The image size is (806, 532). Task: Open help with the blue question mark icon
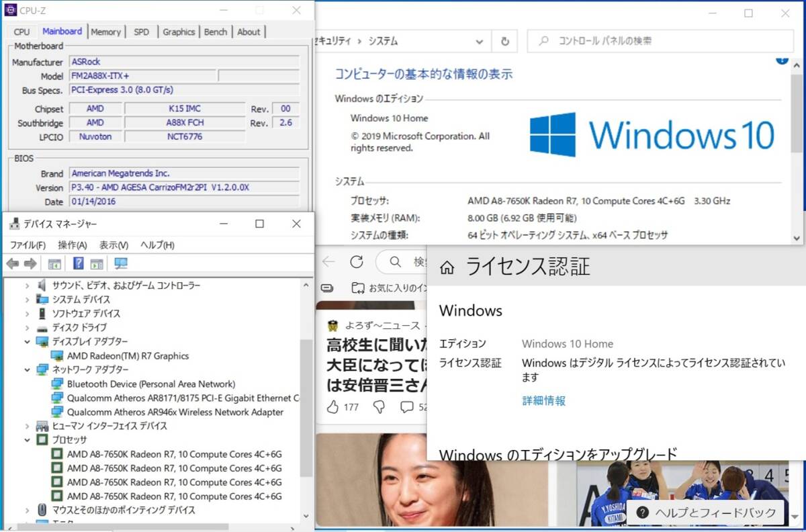(x=79, y=263)
